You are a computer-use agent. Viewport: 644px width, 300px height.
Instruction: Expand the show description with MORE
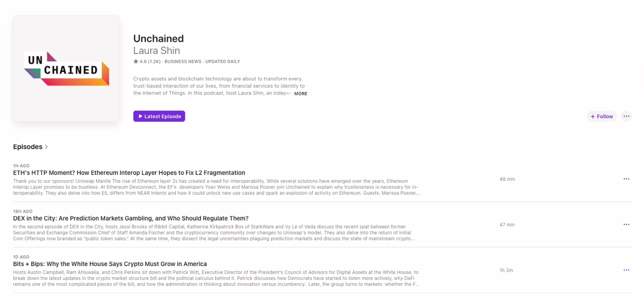tap(301, 93)
